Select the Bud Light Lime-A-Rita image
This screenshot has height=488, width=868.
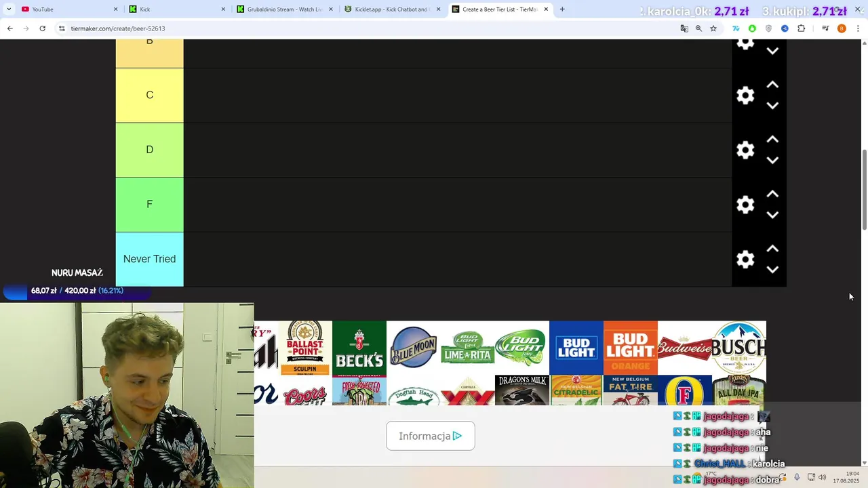tap(468, 348)
